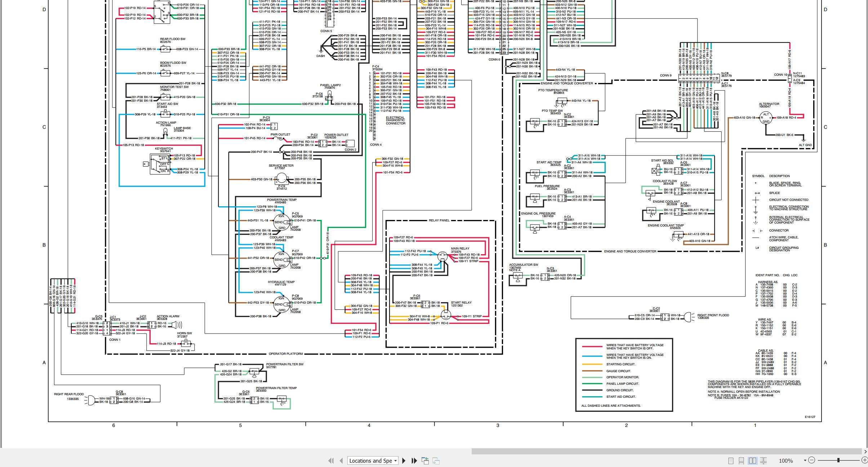
Task: Enable two-page scrolling view
Action: click(x=763, y=461)
